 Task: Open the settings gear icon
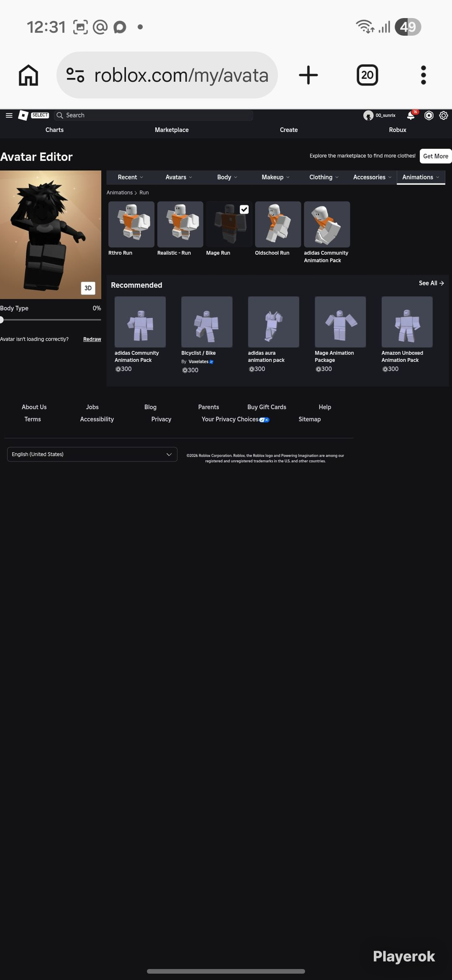pyautogui.click(x=444, y=115)
